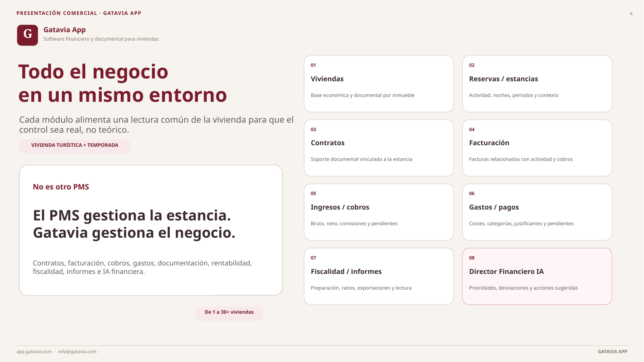Click the info@gatavia.com email link
Image resolution: width=644 pixels, height=362 pixels.
point(77,352)
